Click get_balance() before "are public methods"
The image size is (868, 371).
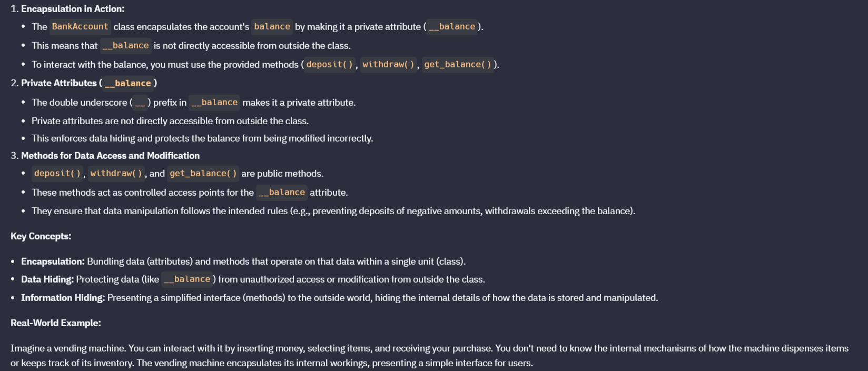(203, 174)
